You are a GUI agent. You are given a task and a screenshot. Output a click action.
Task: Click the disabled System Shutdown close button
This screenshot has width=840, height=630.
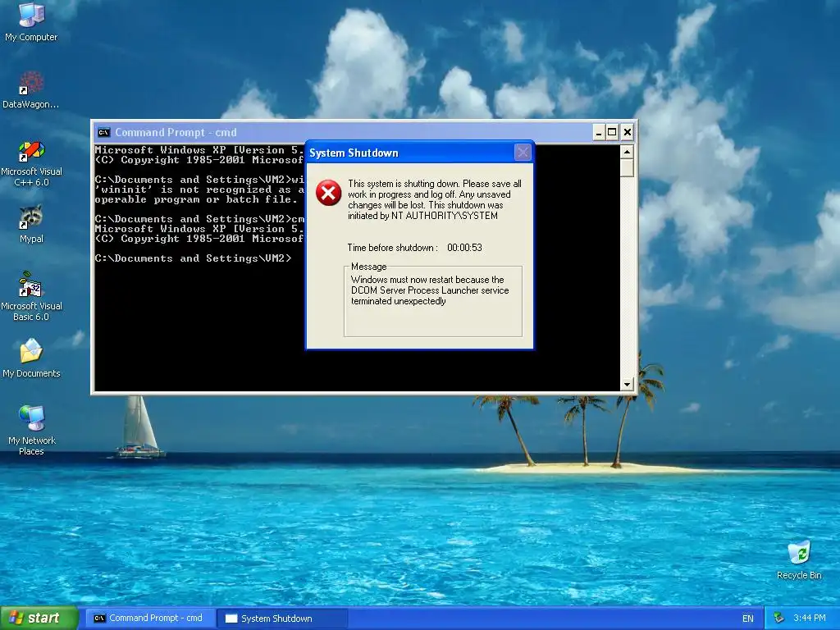(x=523, y=153)
